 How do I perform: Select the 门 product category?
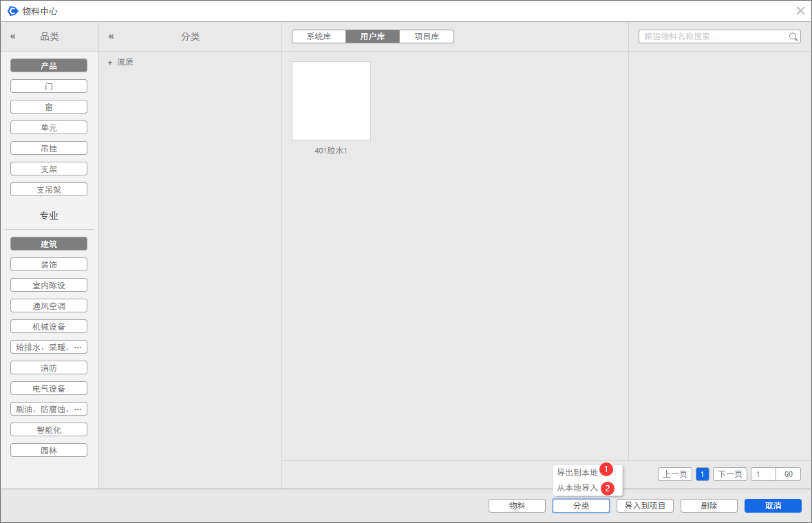pos(49,87)
